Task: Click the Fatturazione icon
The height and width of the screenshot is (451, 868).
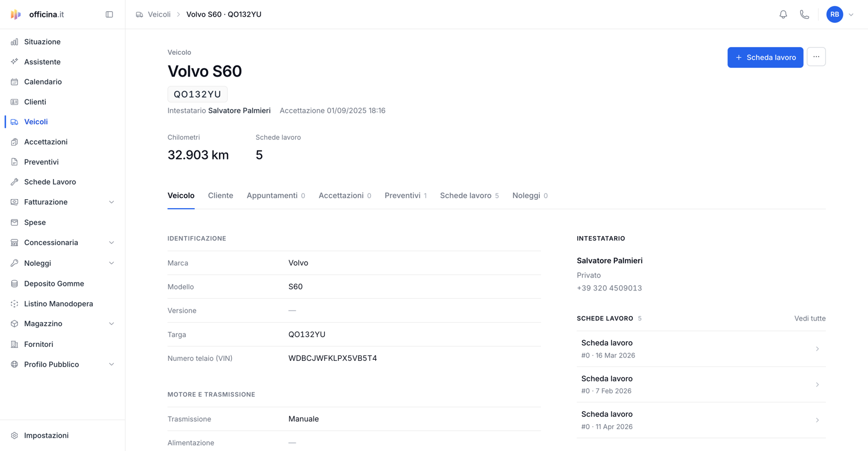Action: pyautogui.click(x=15, y=202)
